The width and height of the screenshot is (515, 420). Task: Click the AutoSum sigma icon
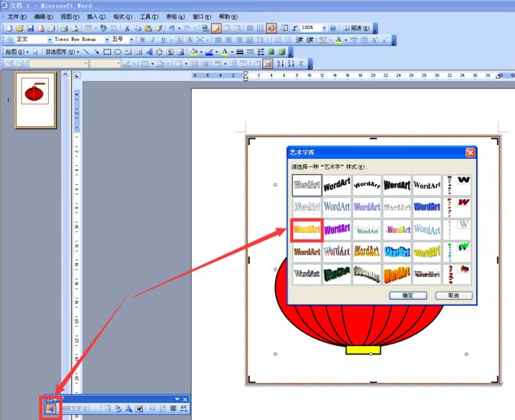[x=302, y=63]
